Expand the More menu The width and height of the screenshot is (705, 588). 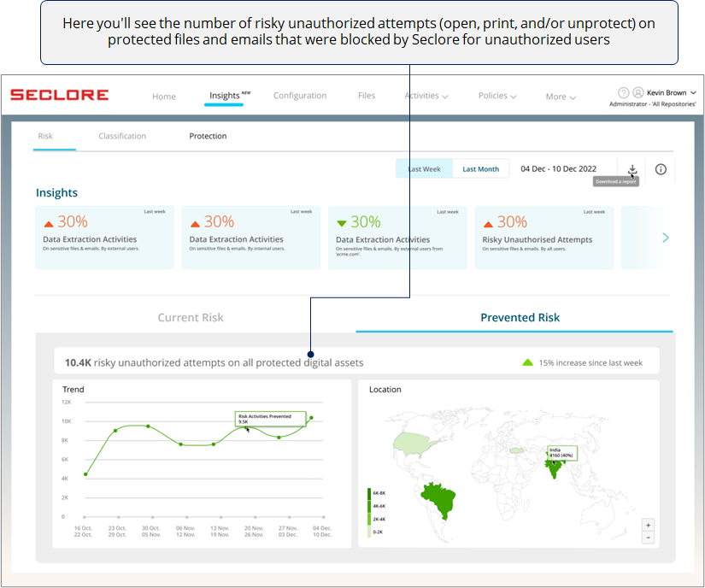point(561,97)
